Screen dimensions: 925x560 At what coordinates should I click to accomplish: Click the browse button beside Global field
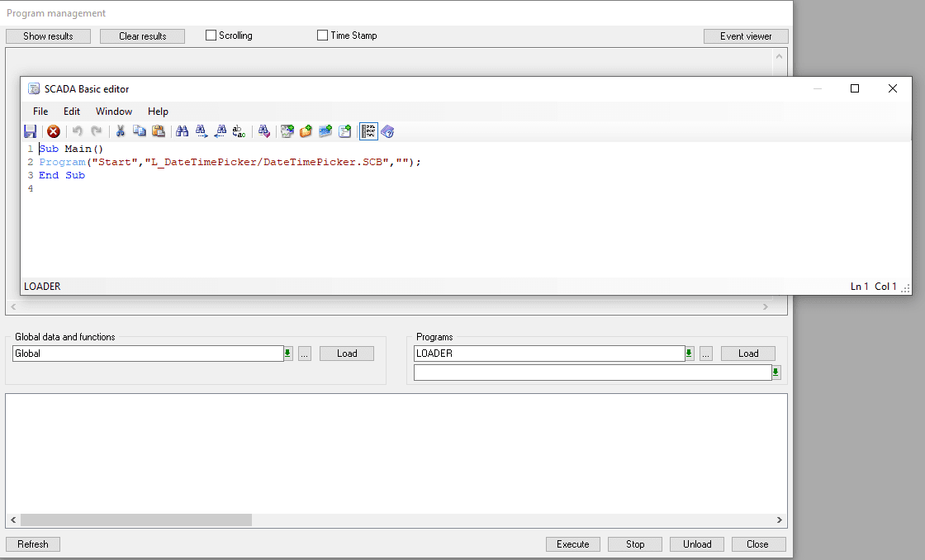tap(305, 354)
